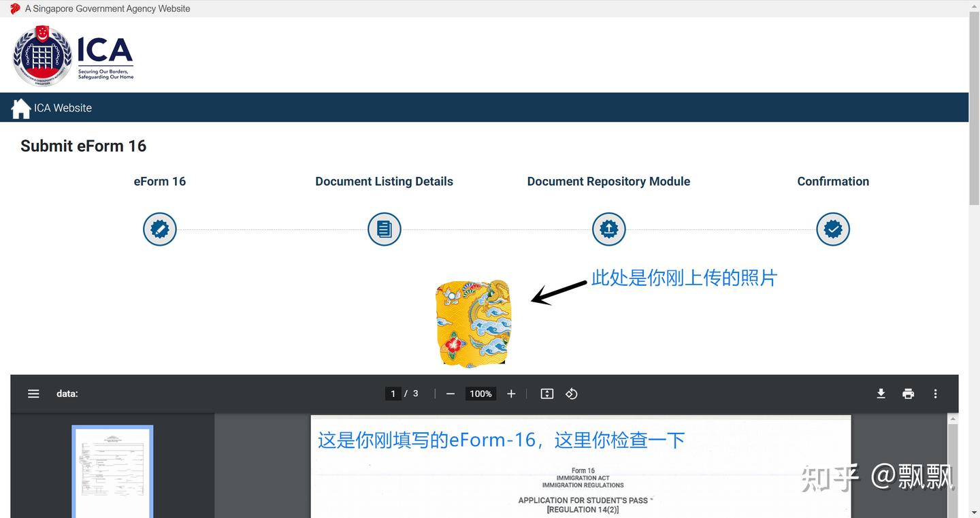The height and width of the screenshot is (518, 980).
Task: Click the PDF title text data:
Action: (x=67, y=393)
